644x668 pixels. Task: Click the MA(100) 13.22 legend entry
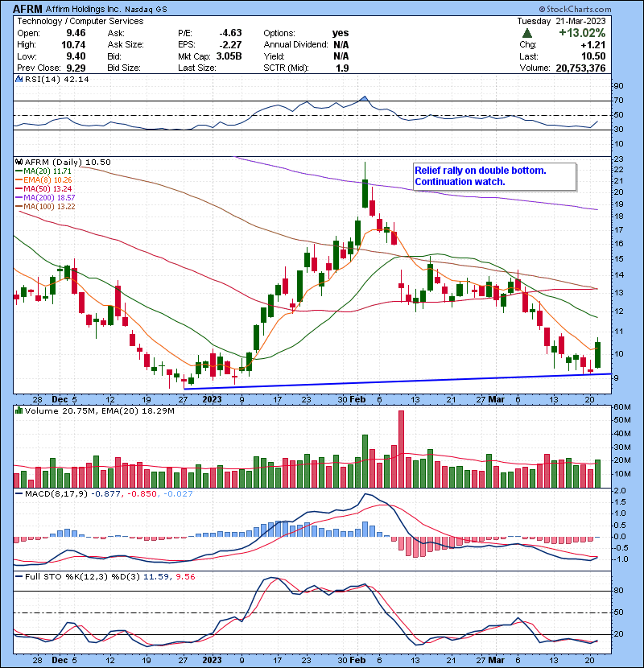coord(45,207)
